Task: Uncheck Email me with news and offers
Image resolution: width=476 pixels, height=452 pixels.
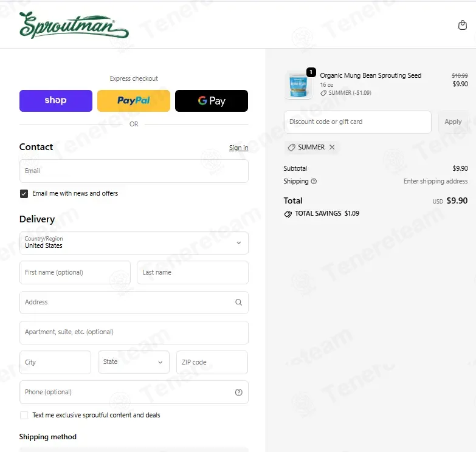Action: [x=24, y=194]
